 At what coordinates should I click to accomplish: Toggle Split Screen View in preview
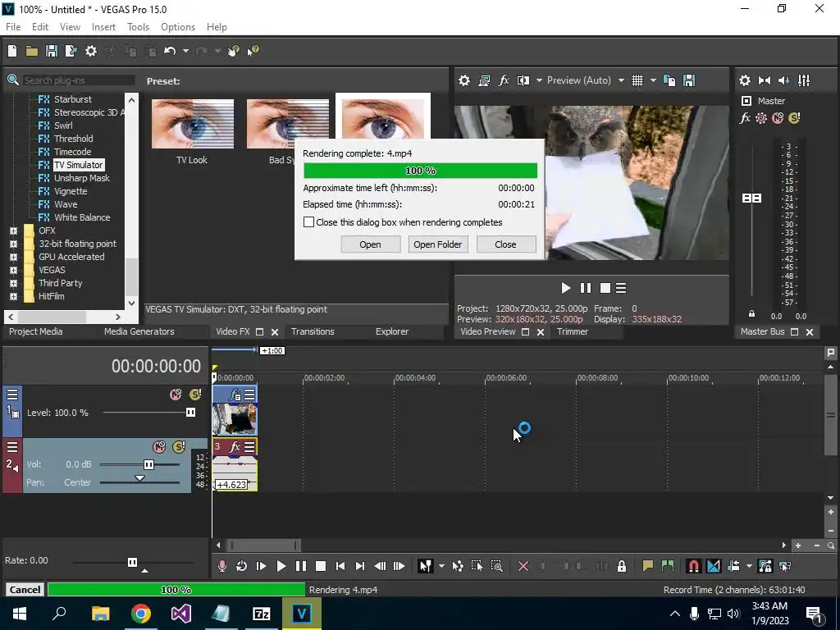point(523,80)
